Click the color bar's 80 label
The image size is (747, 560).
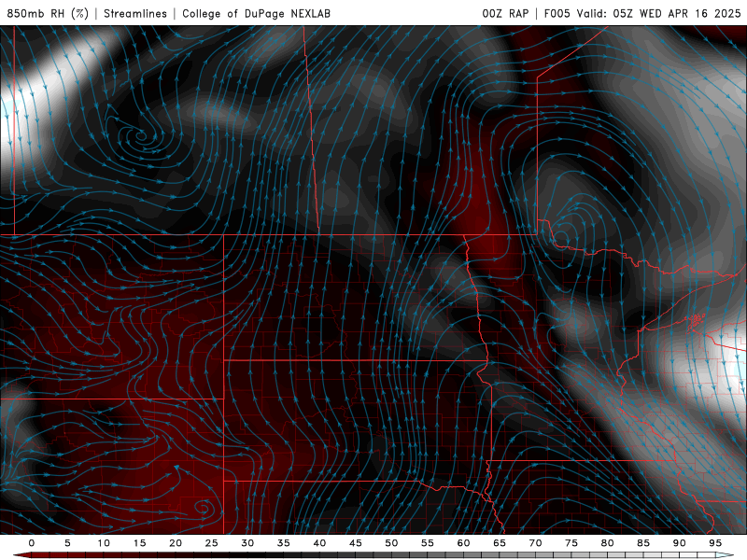point(608,543)
